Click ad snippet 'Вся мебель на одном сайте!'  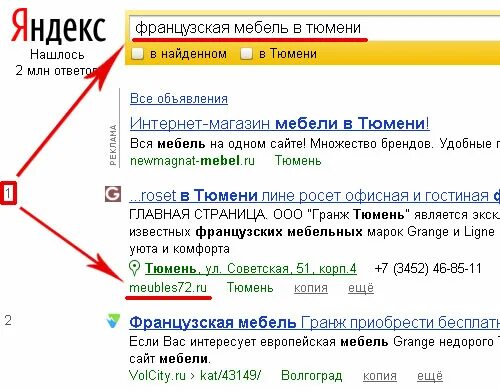[x=218, y=144]
